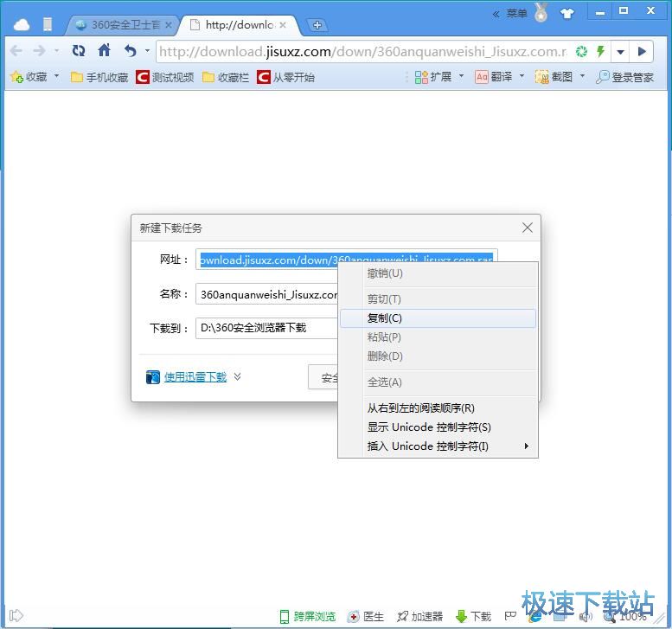Click the 翻译 translate button
This screenshot has width=672, height=629.
tap(493, 77)
